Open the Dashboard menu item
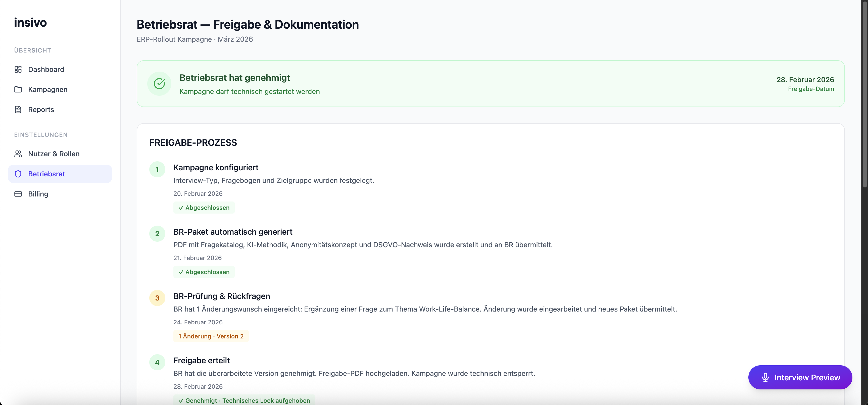This screenshot has height=405, width=868. [46, 69]
